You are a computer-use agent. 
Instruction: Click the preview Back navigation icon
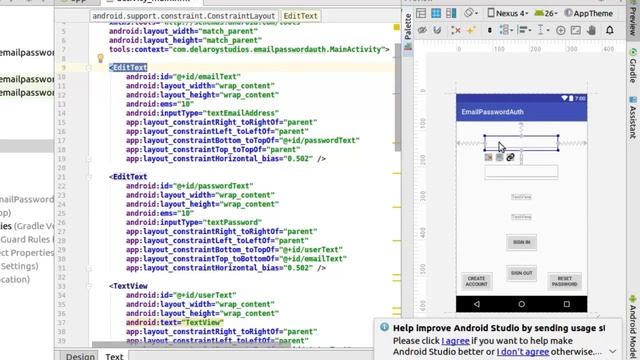pos(477,304)
